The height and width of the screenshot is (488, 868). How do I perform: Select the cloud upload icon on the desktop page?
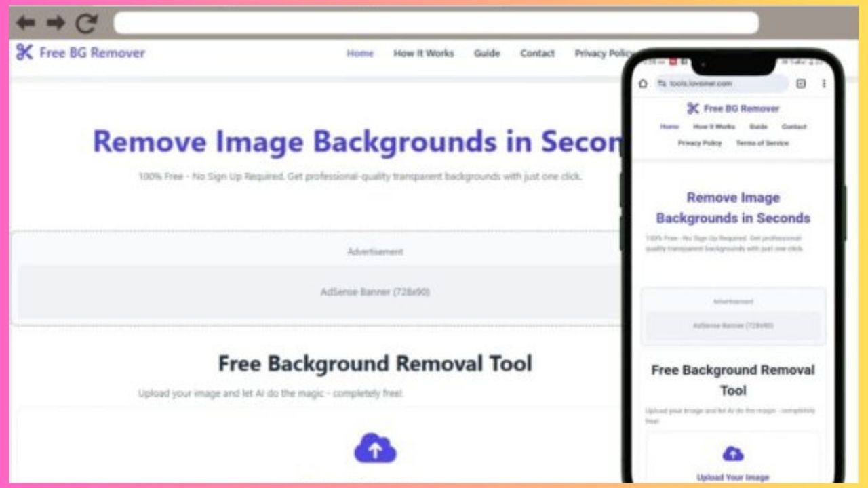[375, 448]
